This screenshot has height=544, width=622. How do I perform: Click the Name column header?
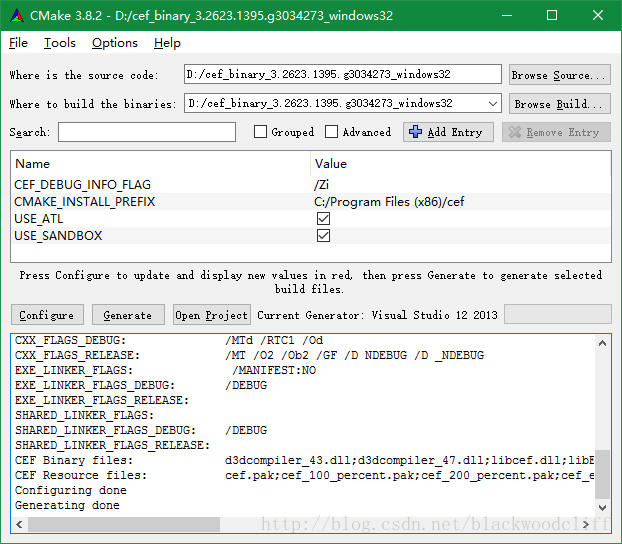coord(161,163)
